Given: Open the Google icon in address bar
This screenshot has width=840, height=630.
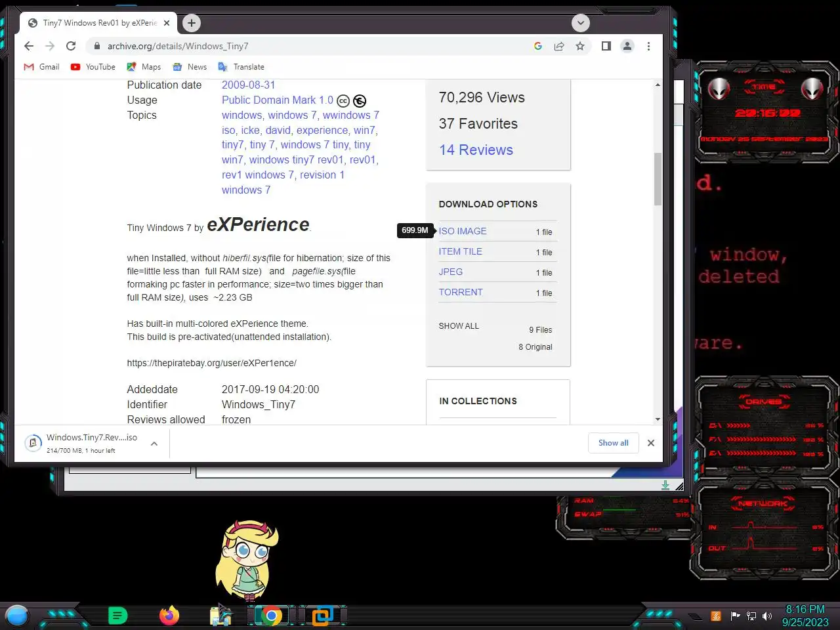Looking at the screenshot, I should point(538,46).
